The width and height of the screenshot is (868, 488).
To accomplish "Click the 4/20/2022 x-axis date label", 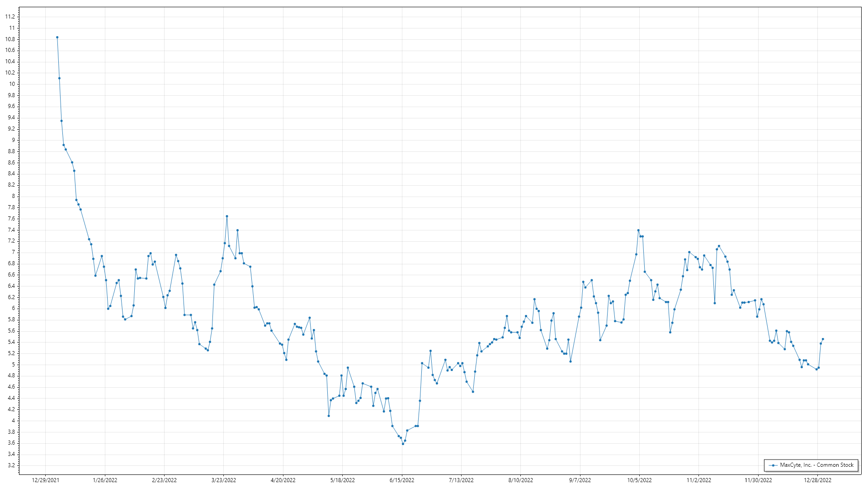I will pos(283,480).
